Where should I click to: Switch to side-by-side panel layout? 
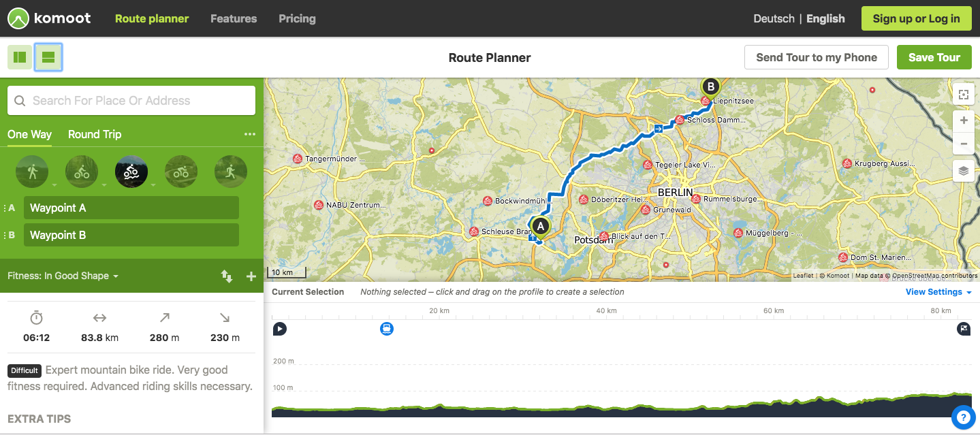[x=20, y=57]
